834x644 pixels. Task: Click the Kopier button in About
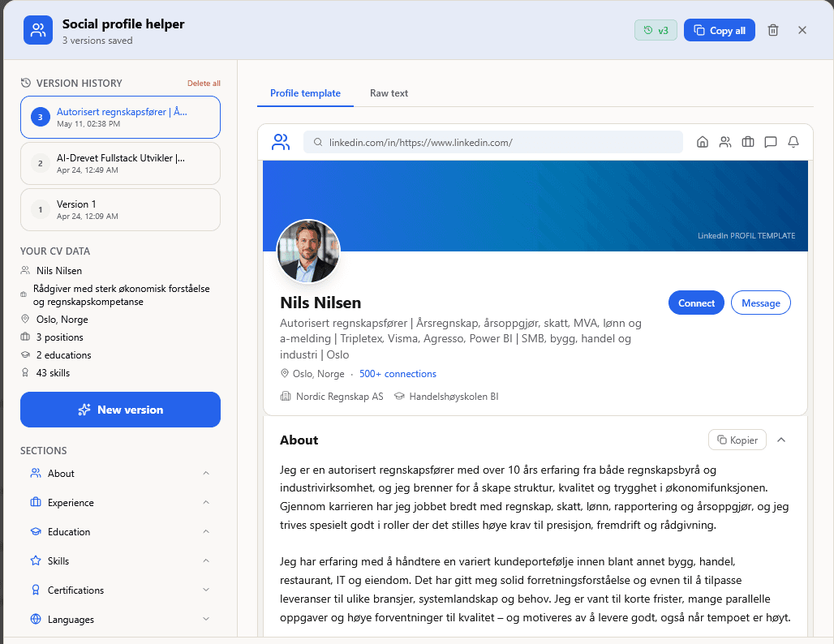737,440
